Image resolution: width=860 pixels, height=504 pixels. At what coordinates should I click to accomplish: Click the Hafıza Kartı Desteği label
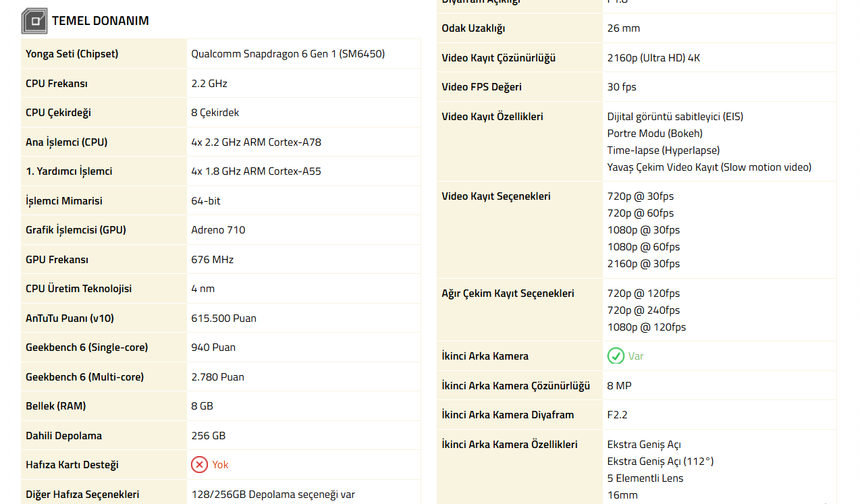[x=72, y=465]
